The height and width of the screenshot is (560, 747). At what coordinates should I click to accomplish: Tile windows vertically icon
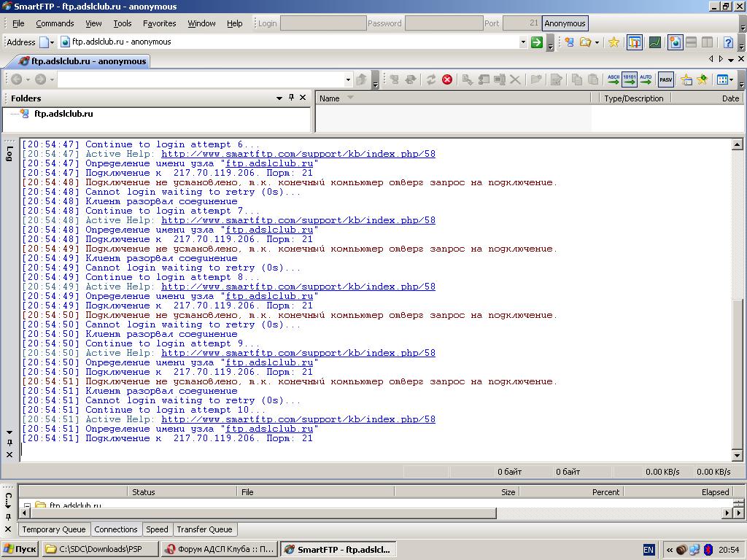708,42
